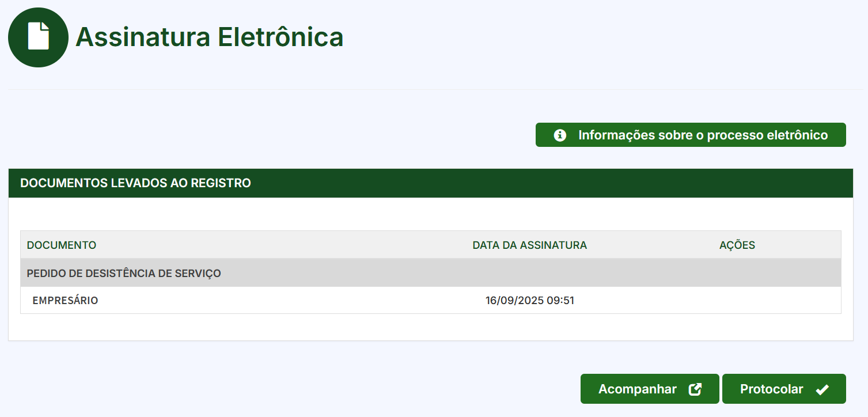
Task: Click the DATA DA ASSINATURA column header to sort
Action: click(x=530, y=245)
